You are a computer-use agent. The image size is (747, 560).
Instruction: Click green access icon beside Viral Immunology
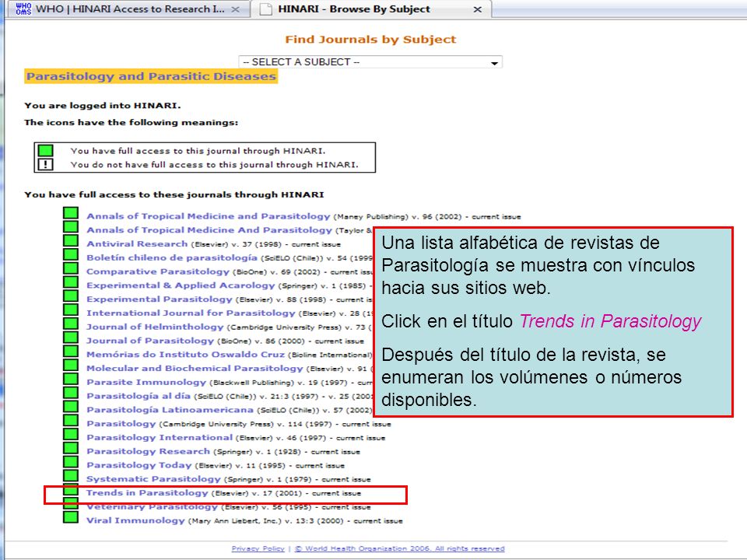[x=71, y=516]
